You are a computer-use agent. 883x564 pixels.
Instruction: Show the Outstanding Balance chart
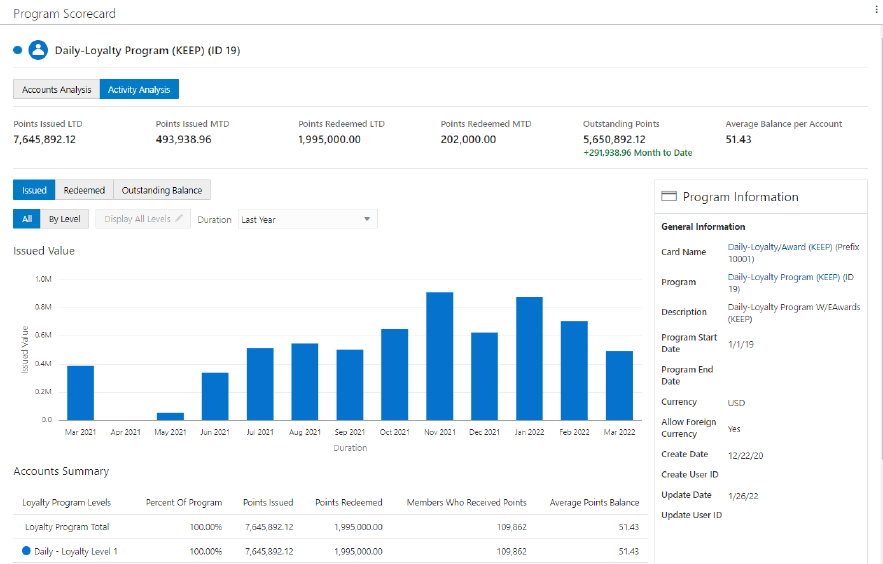pos(162,190)
